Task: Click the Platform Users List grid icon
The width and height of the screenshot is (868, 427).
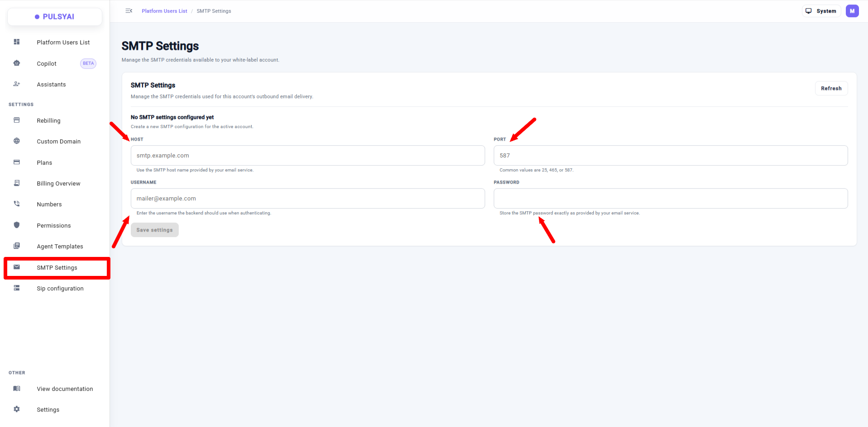Action: [x=17, y=42]
